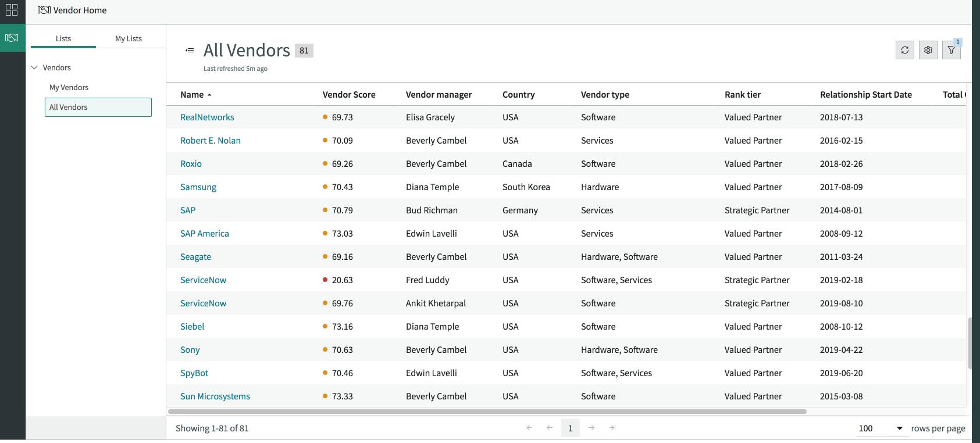Click the Relationship Start Date column header

(x=866, y=95)
